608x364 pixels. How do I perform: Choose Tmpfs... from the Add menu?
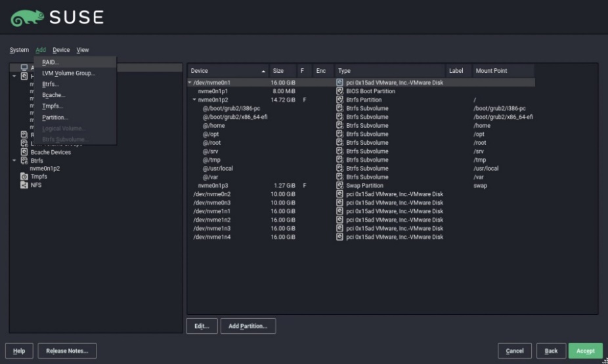tap(76, 106)
